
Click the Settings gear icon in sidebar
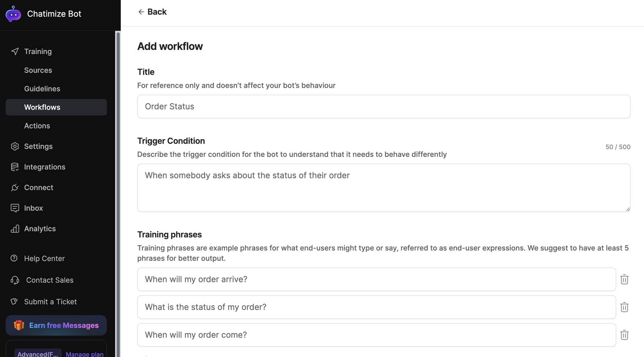click(15, 147)
